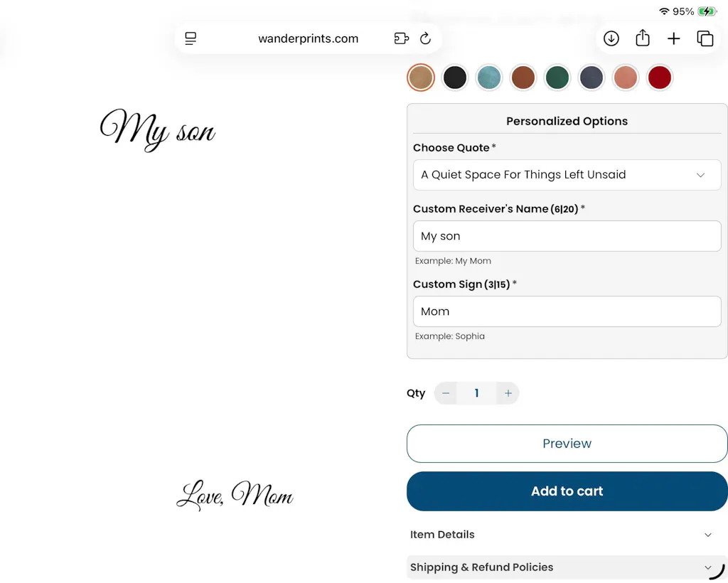This screenshot has width=728, height=583.
Task: Select the teal blue color swatch
Action: (x=489, y=77)
